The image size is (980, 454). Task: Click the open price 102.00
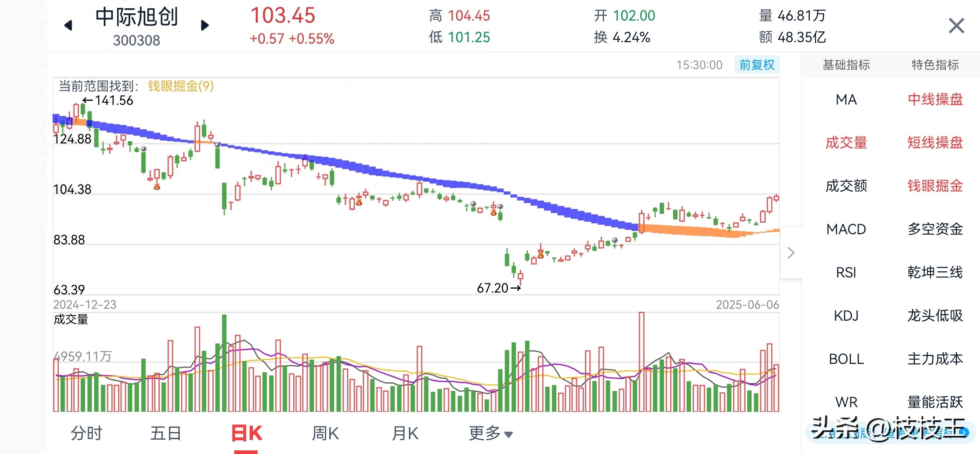point(634,15)
